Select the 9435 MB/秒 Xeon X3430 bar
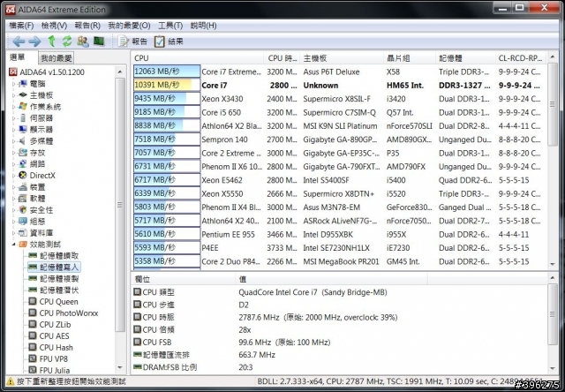The height and width of the screenshot is (392, 565). click(167, 99)
